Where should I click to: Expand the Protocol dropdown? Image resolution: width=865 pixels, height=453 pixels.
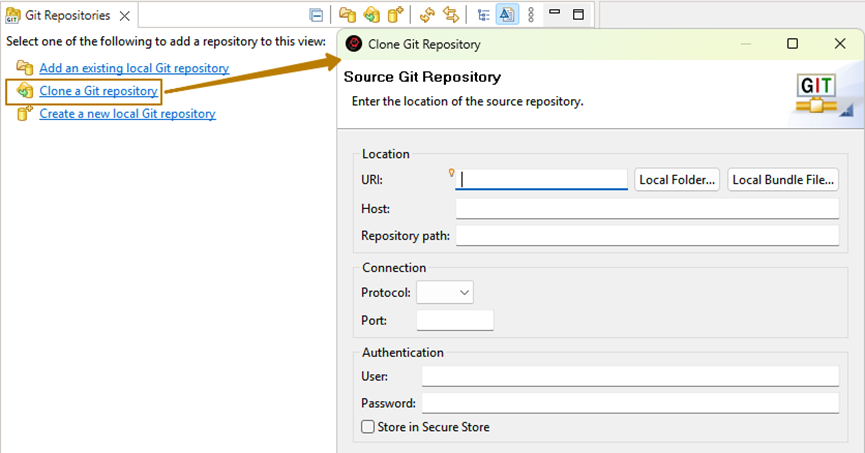(x=445, y=292)
